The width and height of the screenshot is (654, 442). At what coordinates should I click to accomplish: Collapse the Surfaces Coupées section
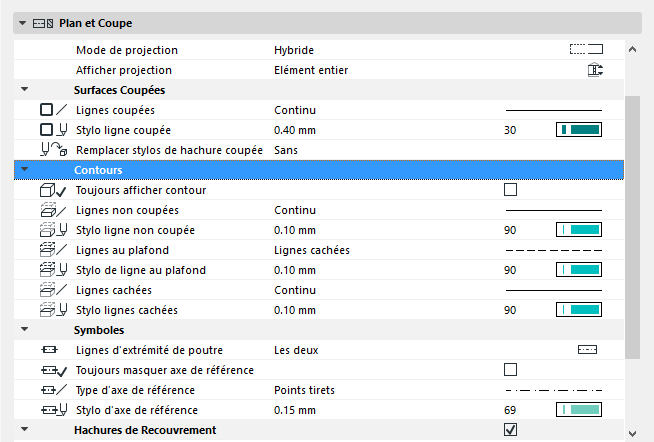point(24,90)
